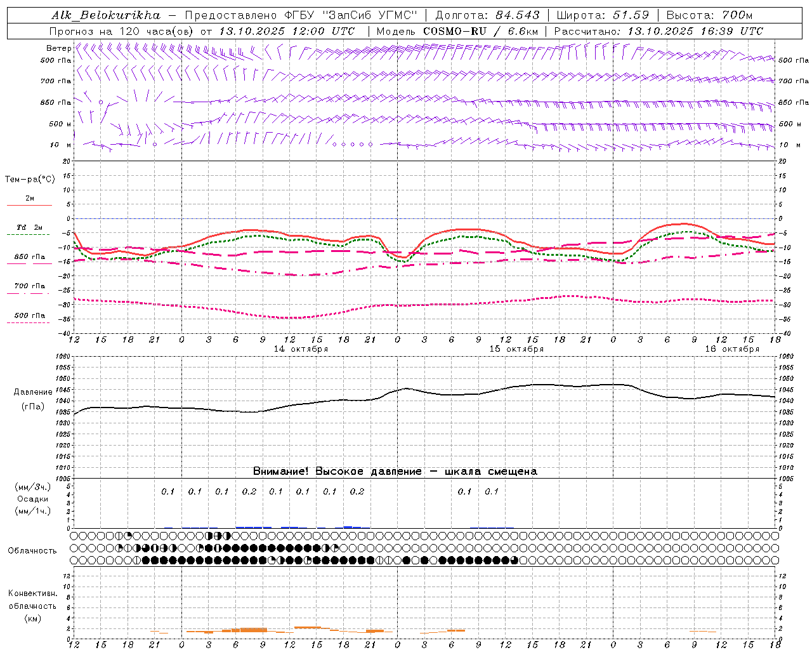The width and height of the screenshot is (812, 650).
Task: Click the "Td 2м" legend label
Action: point(30,227)
